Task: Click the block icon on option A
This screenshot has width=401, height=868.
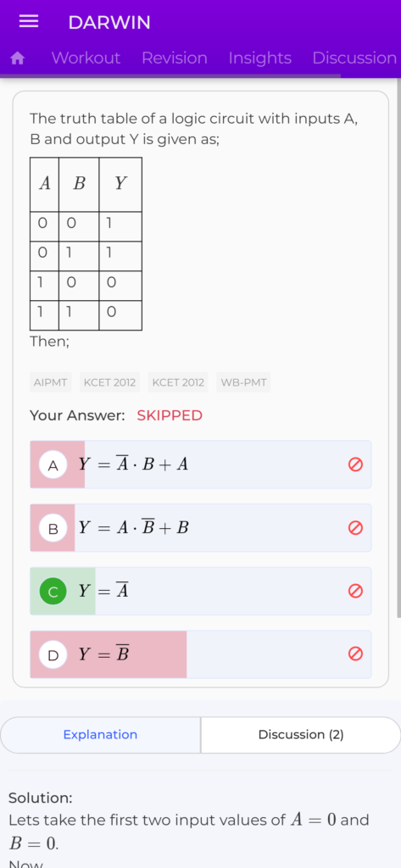Action: 355,465
